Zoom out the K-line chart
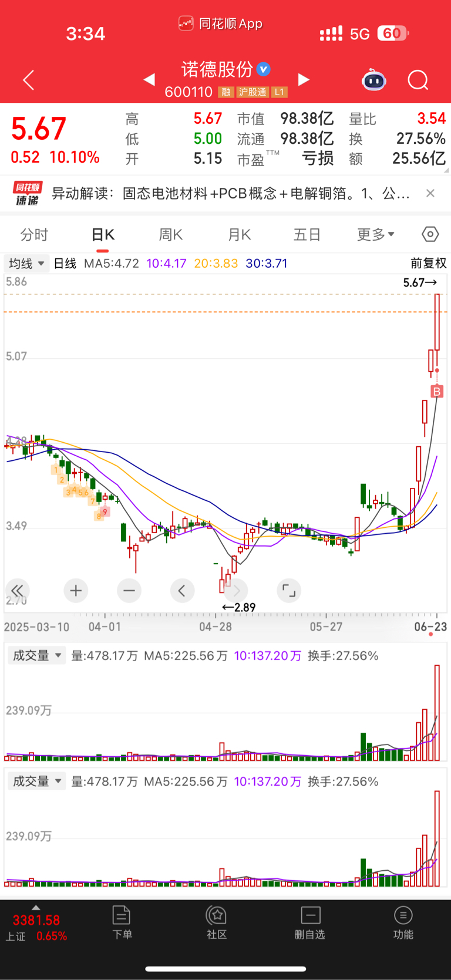 point(129,591)
